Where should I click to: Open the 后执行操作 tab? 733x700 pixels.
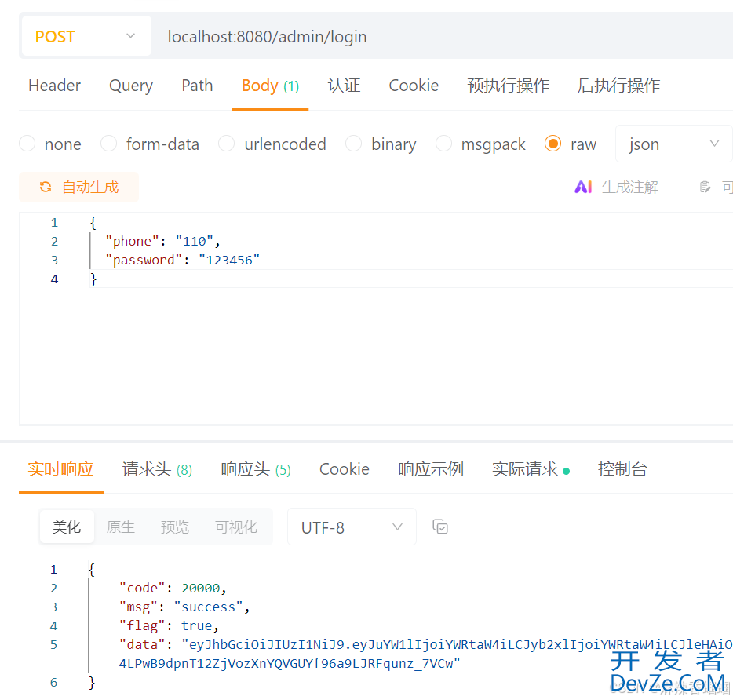[x=618, y=86]
